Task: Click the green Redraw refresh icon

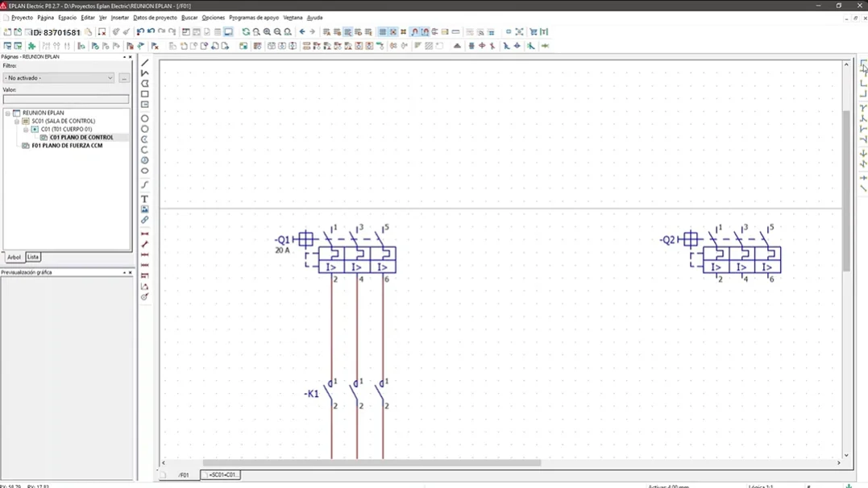Action: 247,32
